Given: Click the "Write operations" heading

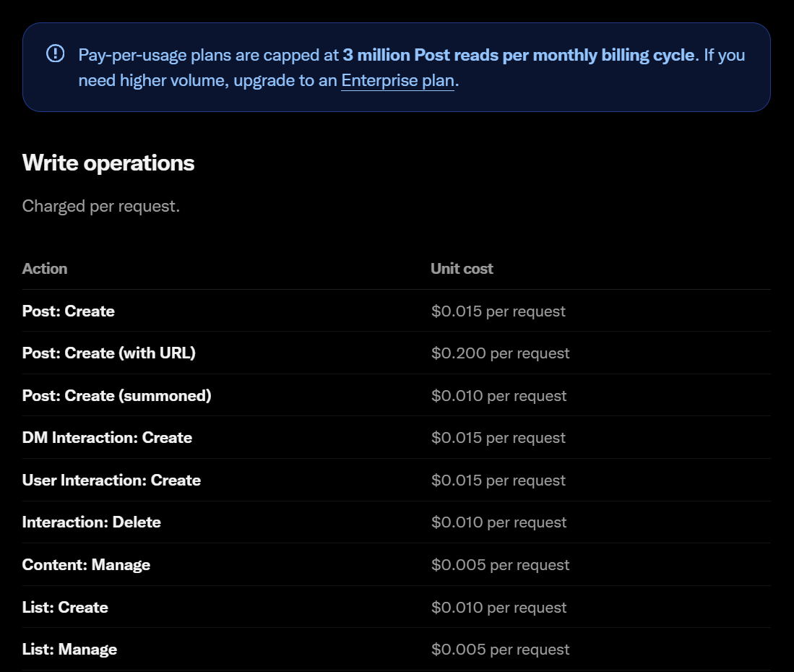Looking at the screenshot, I should [108, 163].
